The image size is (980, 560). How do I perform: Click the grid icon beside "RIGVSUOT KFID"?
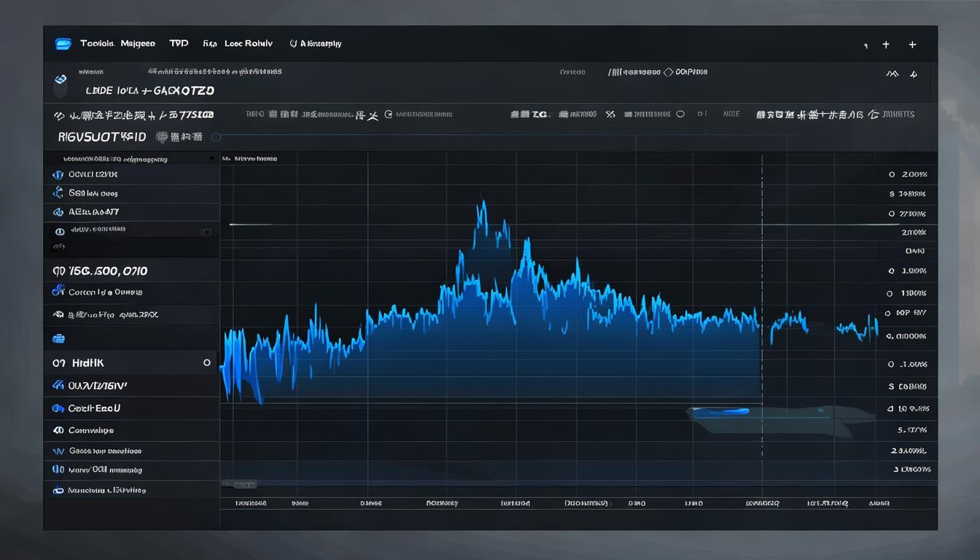162,136
